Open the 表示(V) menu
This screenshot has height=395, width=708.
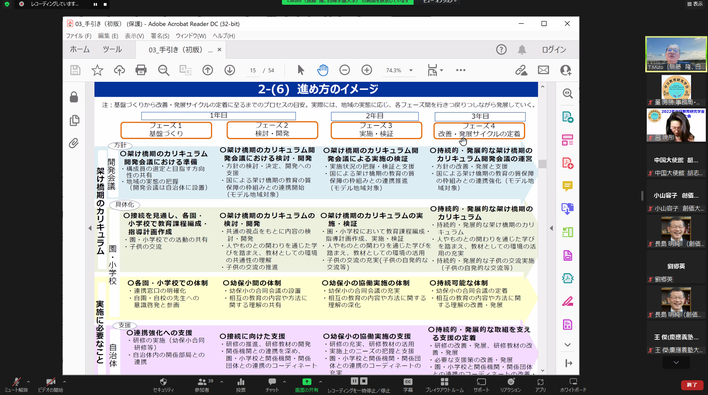[134, 36]
